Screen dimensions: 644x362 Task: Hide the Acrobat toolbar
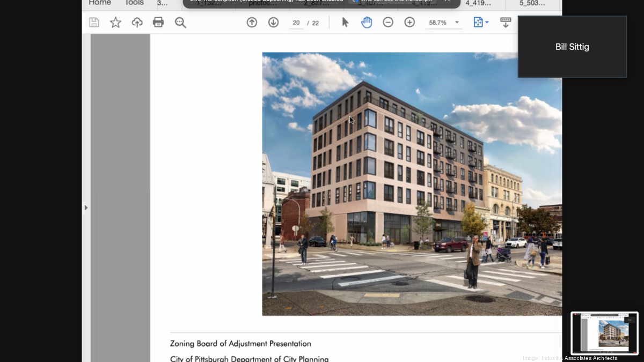(x=505, y=22)
